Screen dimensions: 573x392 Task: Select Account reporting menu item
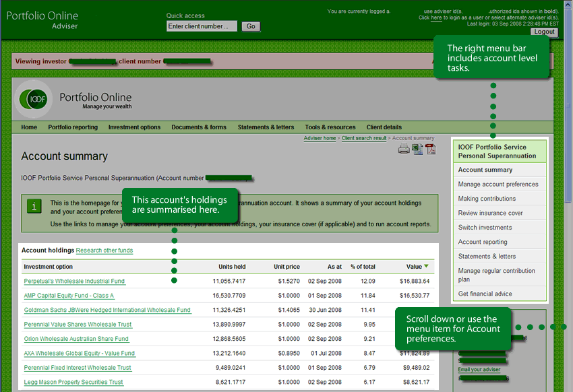coord(500,242)
